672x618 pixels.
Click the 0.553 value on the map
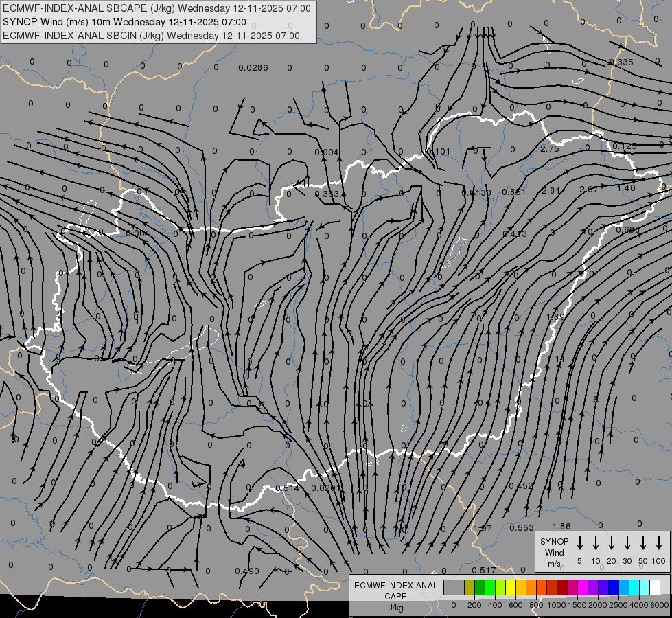click(x=522, y=528)
